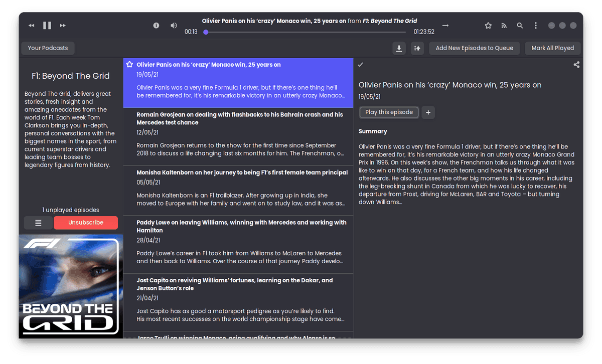Select the selected Olivier Panis episode row

click(238, 83)
